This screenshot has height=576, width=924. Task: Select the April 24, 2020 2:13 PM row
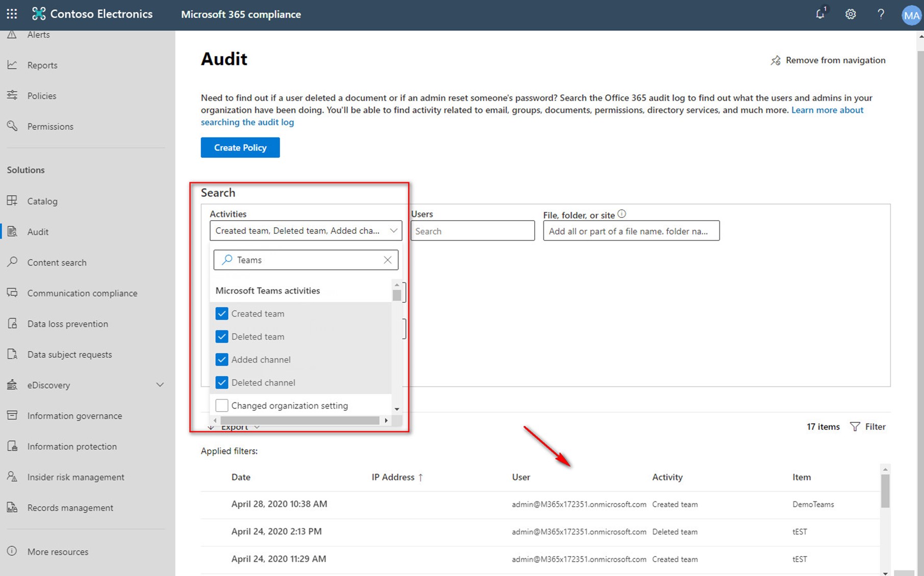pos(541,532)
